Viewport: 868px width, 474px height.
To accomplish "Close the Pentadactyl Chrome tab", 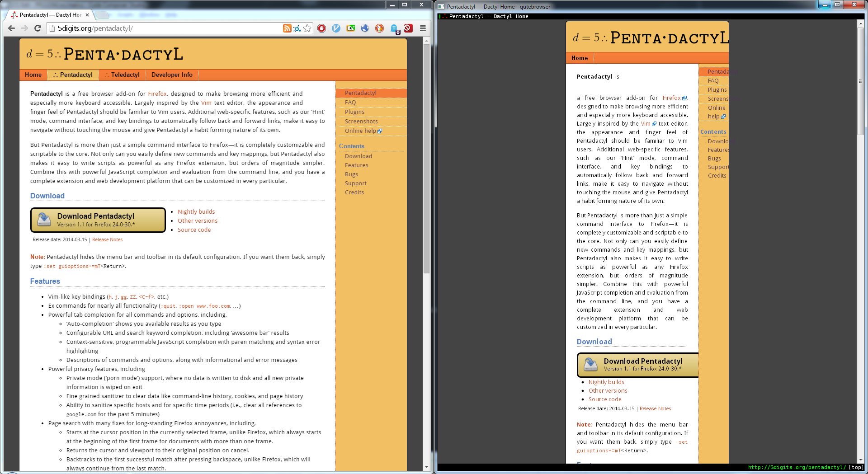I will 87,15.
